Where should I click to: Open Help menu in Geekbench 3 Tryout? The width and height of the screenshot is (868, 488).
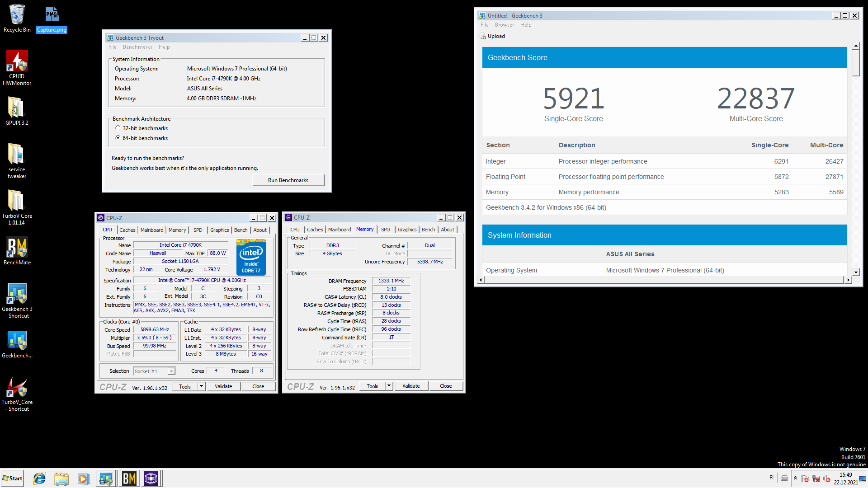[x=164, y=47]
